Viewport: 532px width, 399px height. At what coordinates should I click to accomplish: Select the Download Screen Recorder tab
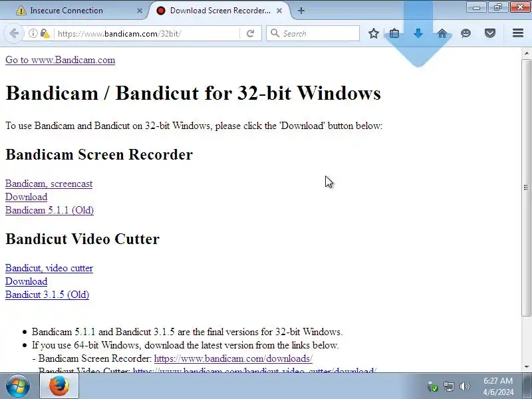[219, 11]
